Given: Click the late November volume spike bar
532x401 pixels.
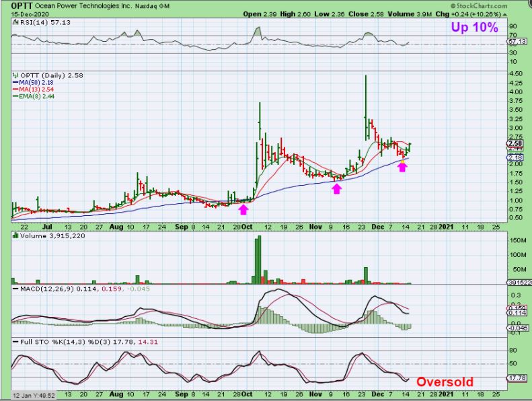Looking at the screenshot, I should (x=366, y=275).
